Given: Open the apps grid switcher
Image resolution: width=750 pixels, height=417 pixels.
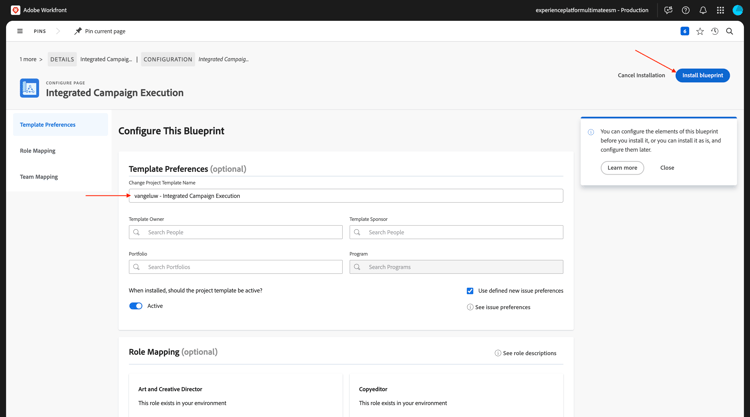Looking at the screenshot, I should [720, 10].
